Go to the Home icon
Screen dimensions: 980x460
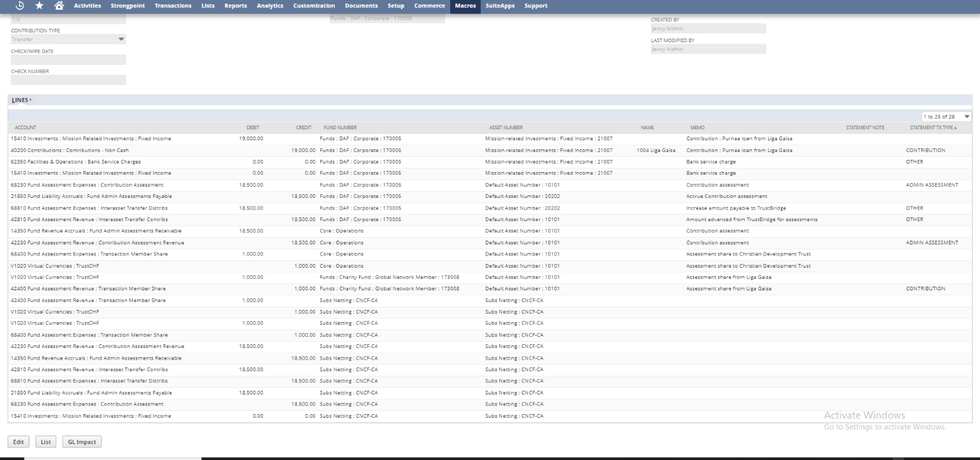59,6
